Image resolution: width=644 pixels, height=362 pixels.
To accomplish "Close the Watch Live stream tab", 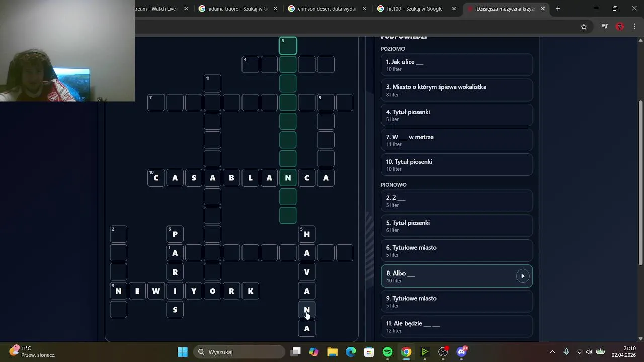I will click(186, 9).
